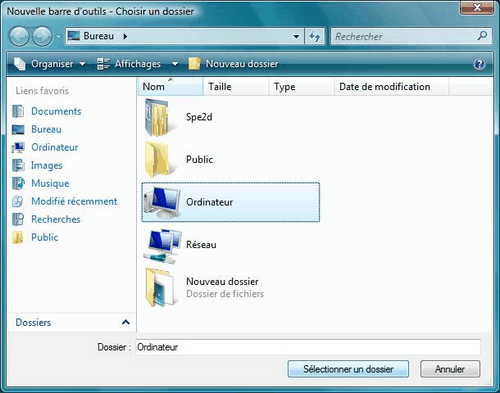
Task: Click the forward navigation arrow button
Action: (42, 36)
